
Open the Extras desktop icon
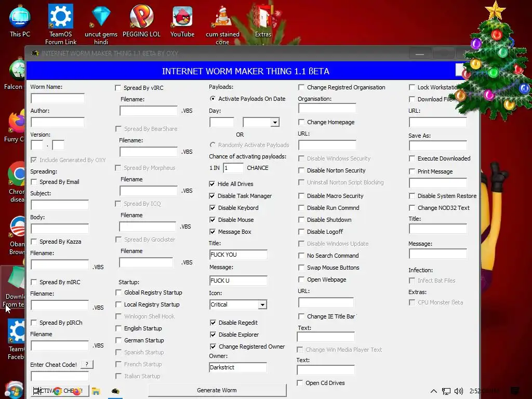click(263, 21)
